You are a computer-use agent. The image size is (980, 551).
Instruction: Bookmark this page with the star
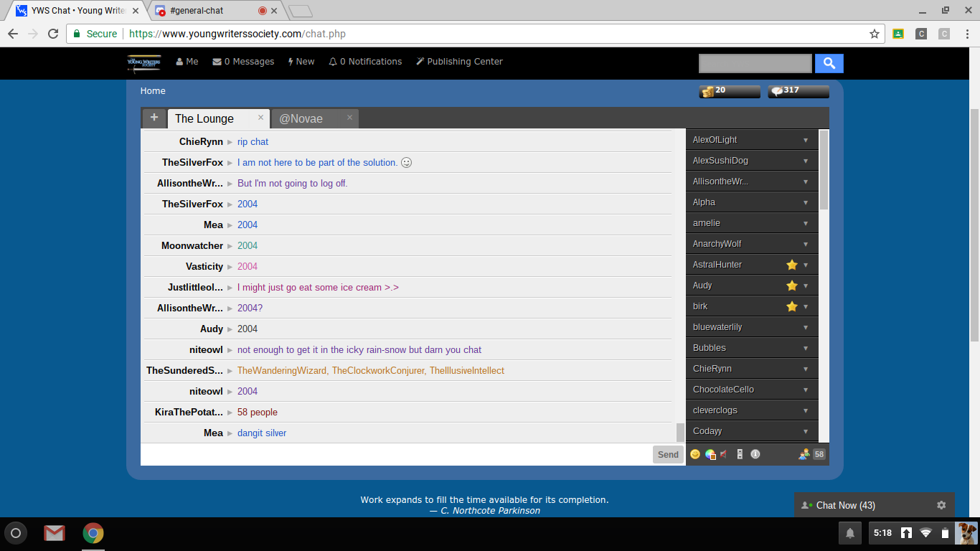pyautogui.click(x=874, y=34)
